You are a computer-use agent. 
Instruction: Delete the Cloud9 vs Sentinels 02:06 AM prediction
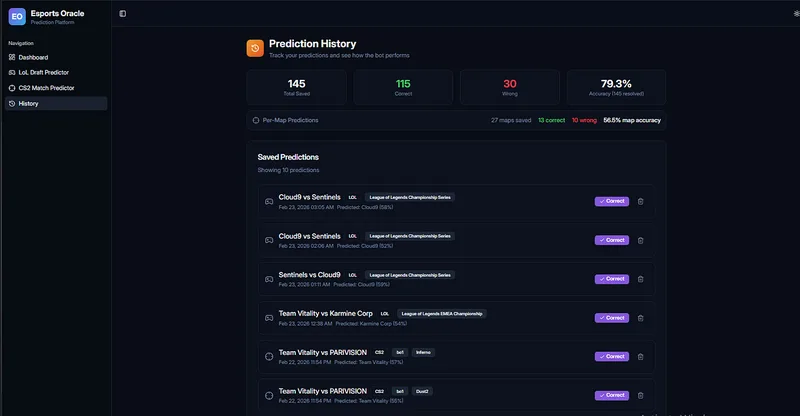pos(640,240)
